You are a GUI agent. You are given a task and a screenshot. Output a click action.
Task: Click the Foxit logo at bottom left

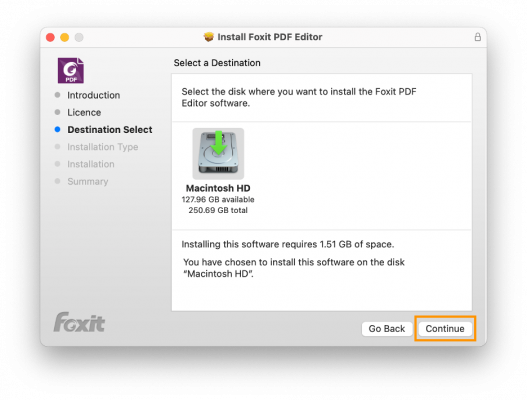click(x=79, y=322)
